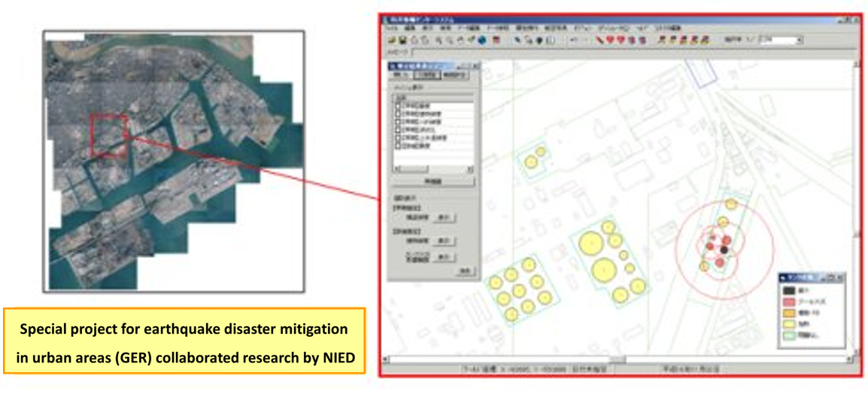This screenshot has height=415, width=868.
Task: Tick the last checkbox in the list
Action: click(x=398, y=147)
